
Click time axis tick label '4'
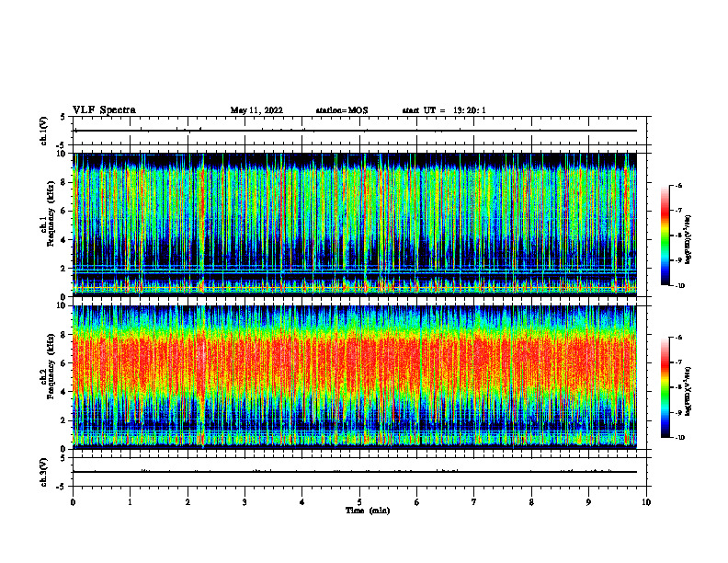[302, 502]
